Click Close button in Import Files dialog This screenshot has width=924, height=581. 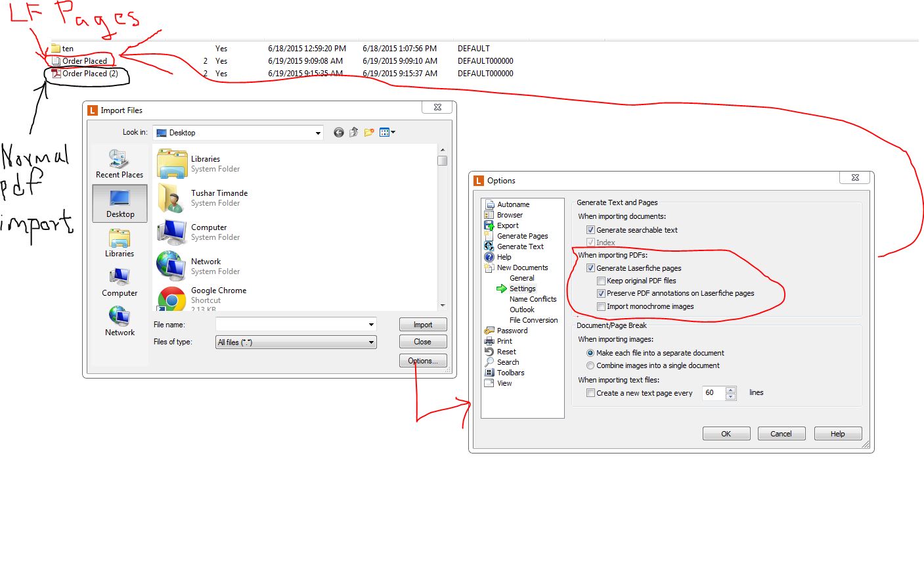(423, 342)
